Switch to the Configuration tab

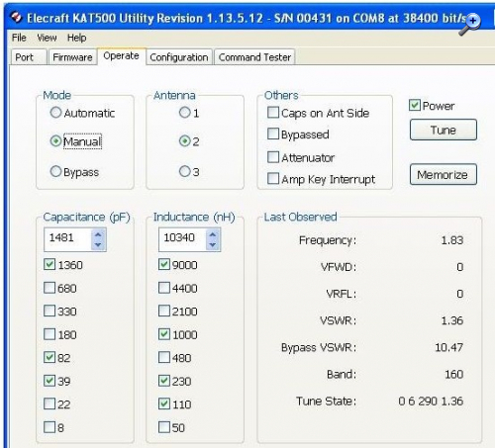(x=179, y=57)
